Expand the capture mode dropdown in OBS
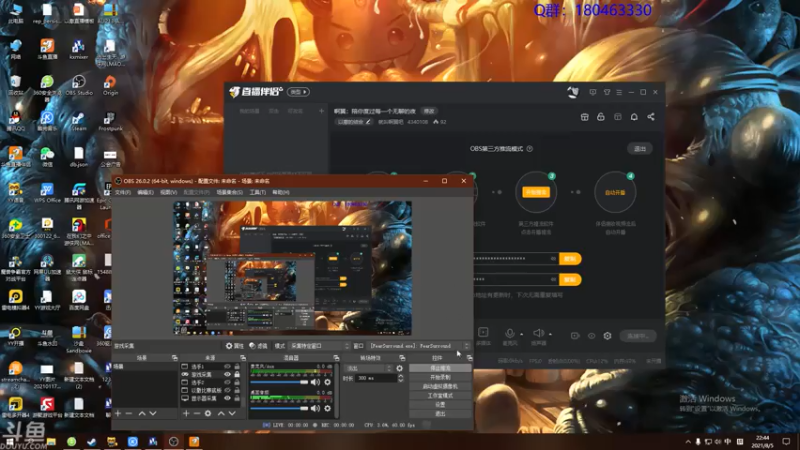The height and width of the screenshot is (450, 800). [320, 346]
